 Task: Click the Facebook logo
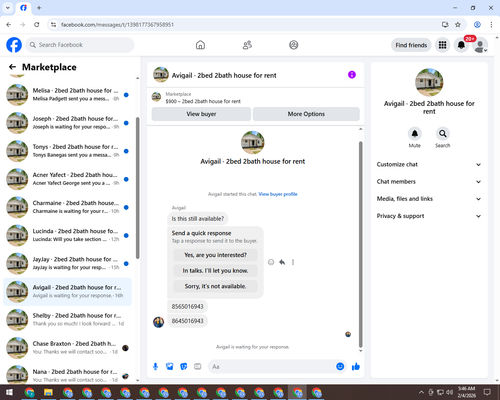click(x=14, y=45)
